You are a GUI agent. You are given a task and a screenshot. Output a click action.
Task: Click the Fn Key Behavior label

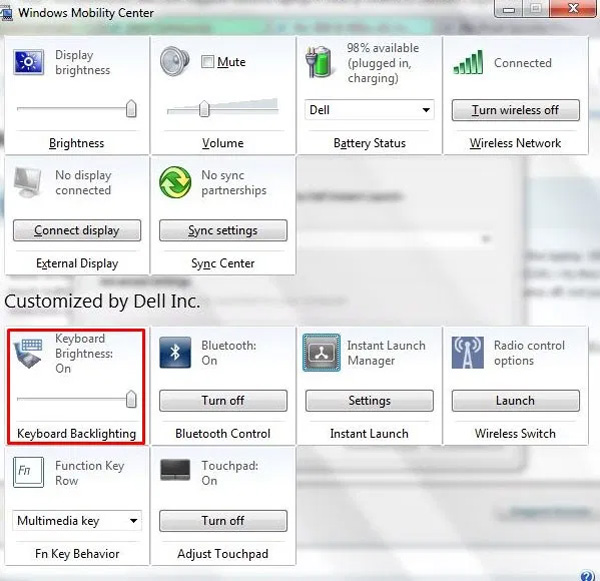[x=77, y=554]
